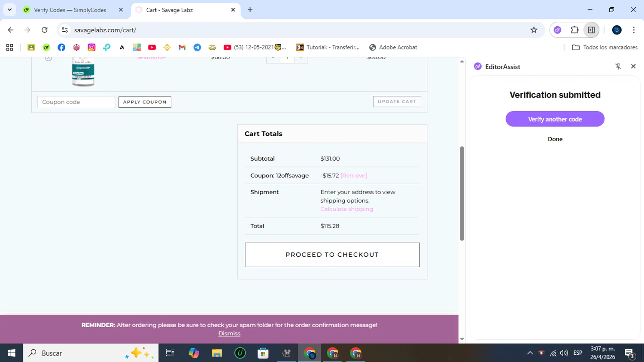Viewport: 644px width, 362px height.
Task: Open the Windows Start menu
Action: click(x=12, y=353)
